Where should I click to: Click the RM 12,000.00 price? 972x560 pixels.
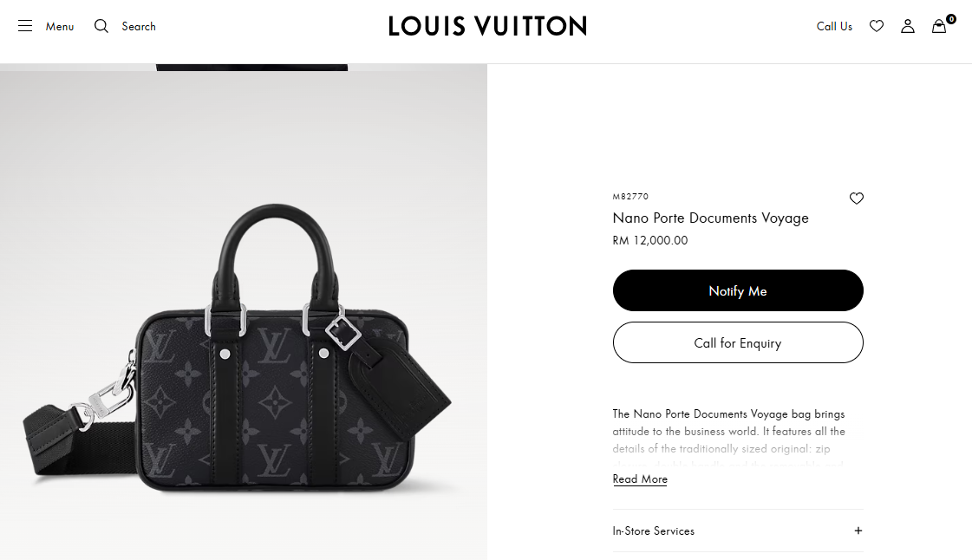click(649, 241)
